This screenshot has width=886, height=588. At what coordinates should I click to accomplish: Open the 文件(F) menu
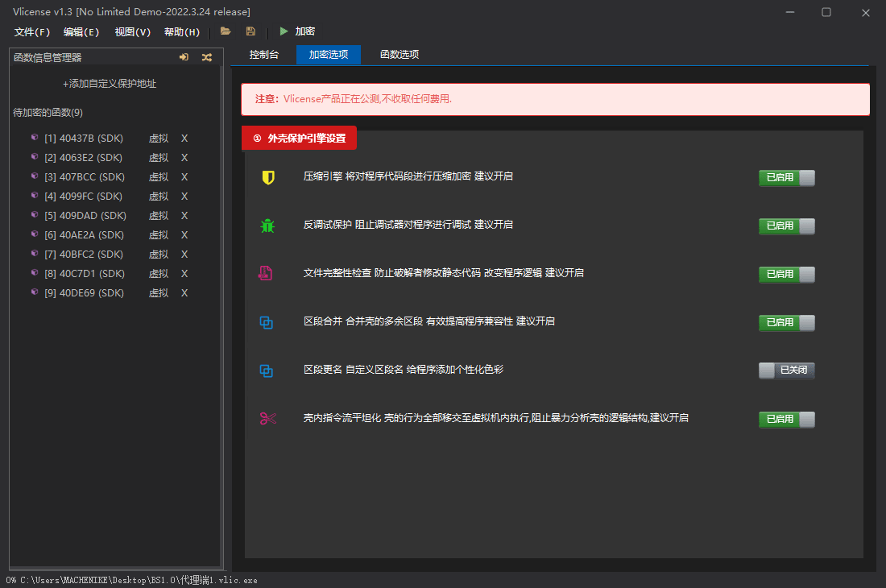click(32, 32)
